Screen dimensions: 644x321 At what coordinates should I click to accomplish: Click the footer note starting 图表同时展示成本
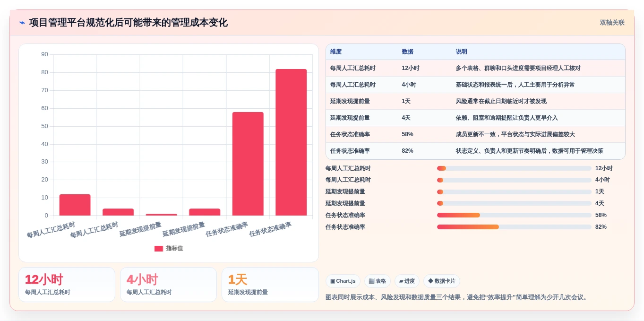(x=457, y=297)
